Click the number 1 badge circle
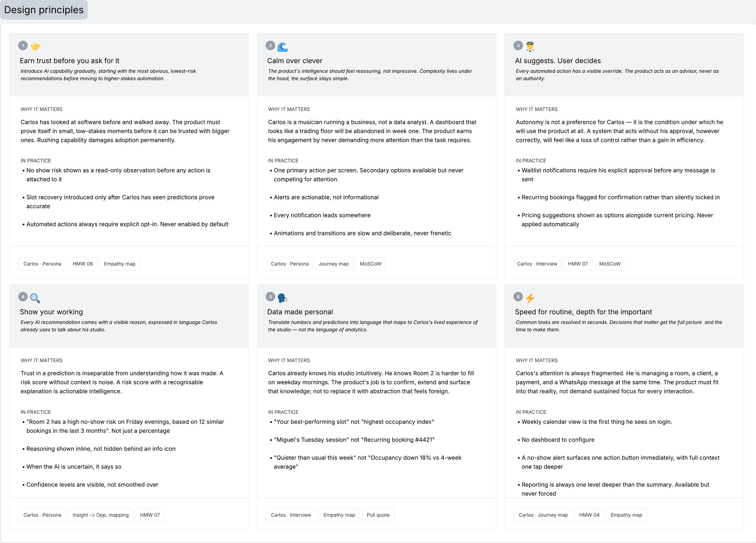This screenshot has height=543, width=756. [x=23, y=46]
